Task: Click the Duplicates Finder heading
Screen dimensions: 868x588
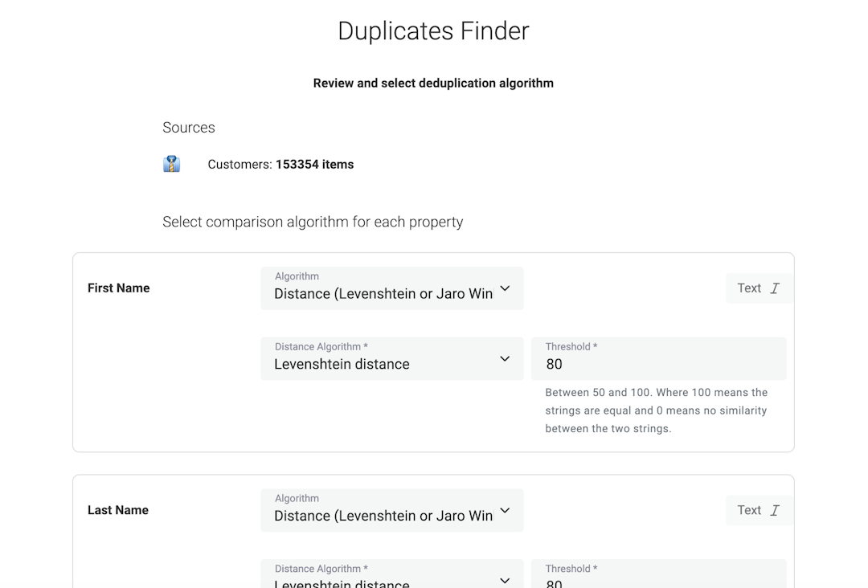Action: pyautogui.click(x=433, y=31)
